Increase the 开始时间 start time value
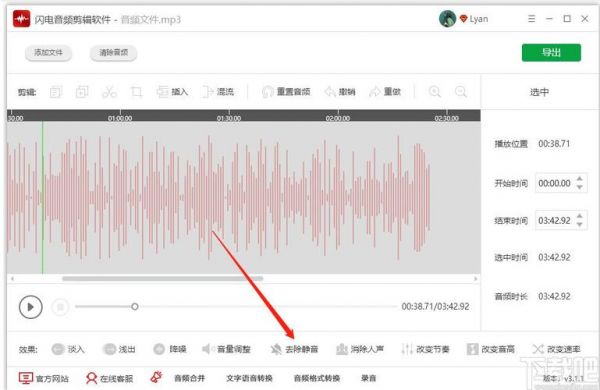Image resolution: width=600 pixels, height=390 pixels. 580,179
